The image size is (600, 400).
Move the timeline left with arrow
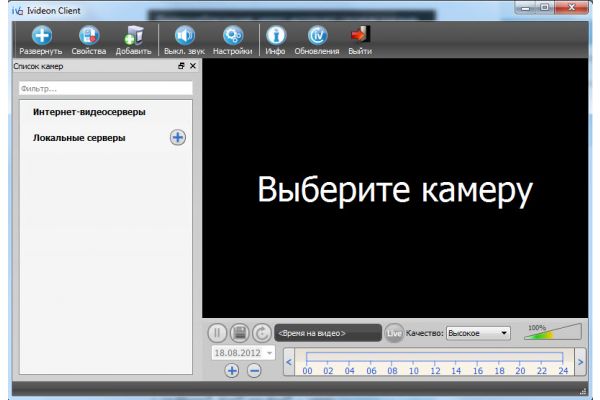coord(289,362)
